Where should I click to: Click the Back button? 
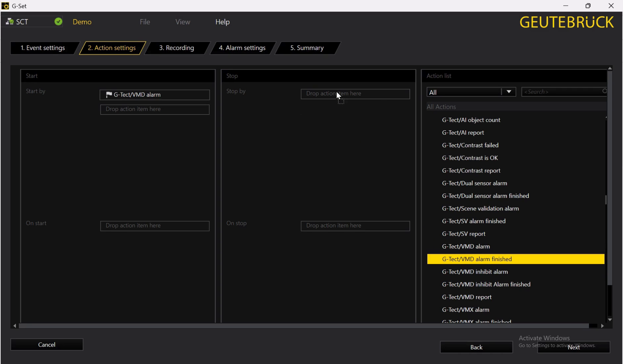(x=476, y=347)
